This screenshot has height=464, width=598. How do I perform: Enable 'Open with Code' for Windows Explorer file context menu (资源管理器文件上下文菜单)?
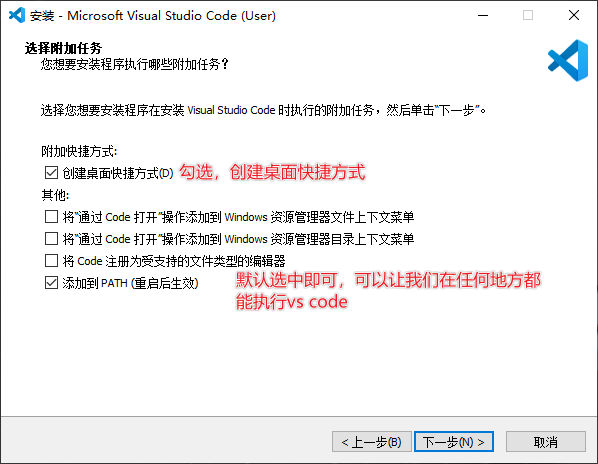[x=51, y=217]
